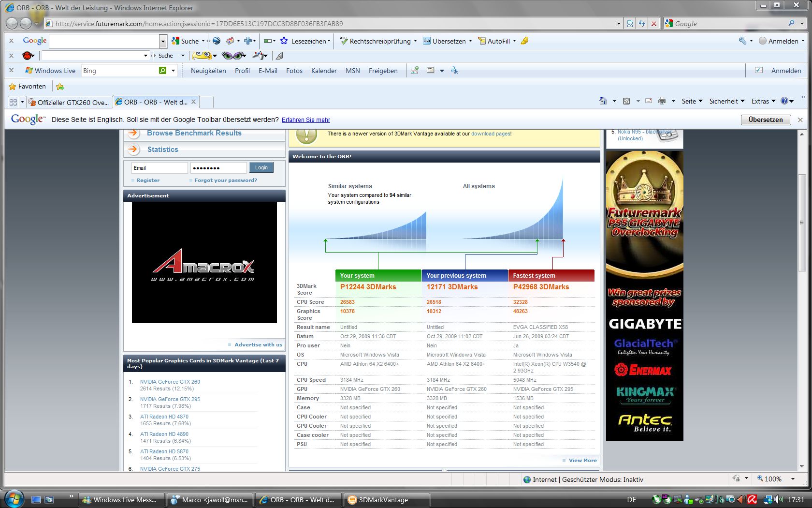
Task: Click the browser Back arrow button
Action: [x=13, y=23]
